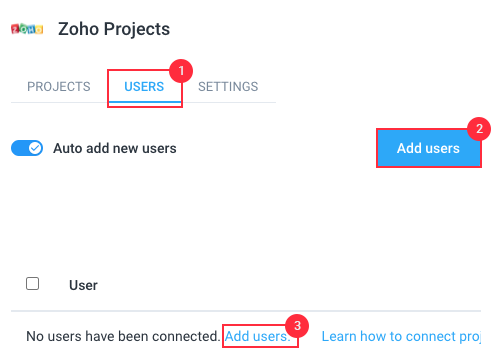The image size is (491, 364).
Task: Disable the Auto add new users toggle
Action: tap(27, 148)
